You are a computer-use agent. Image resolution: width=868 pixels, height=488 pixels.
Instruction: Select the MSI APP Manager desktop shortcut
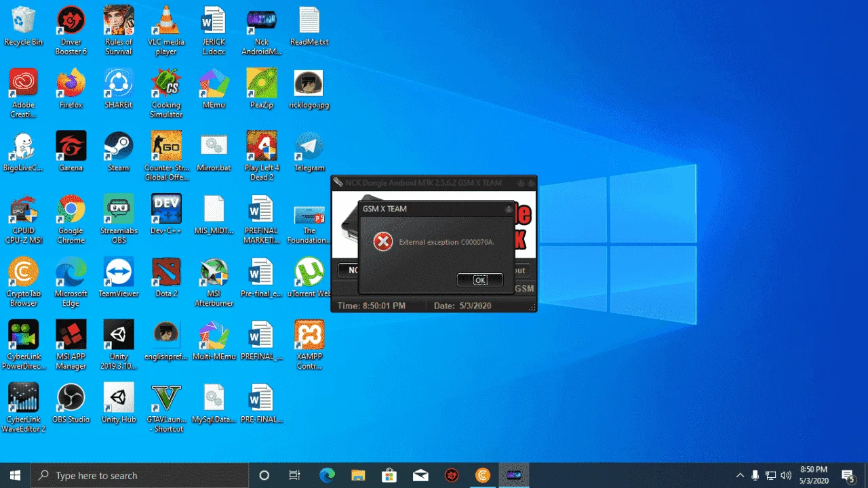pos(71,346)
